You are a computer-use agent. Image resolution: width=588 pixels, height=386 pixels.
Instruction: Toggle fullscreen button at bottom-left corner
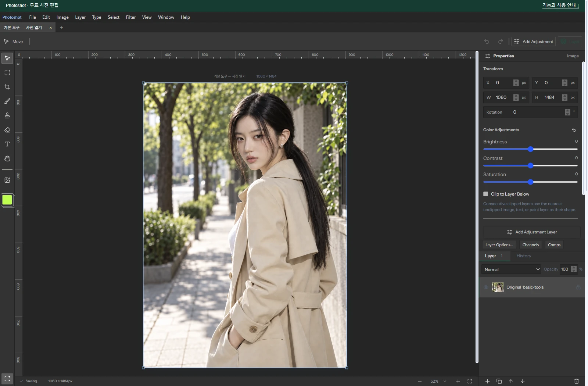[x=7, y=379]
